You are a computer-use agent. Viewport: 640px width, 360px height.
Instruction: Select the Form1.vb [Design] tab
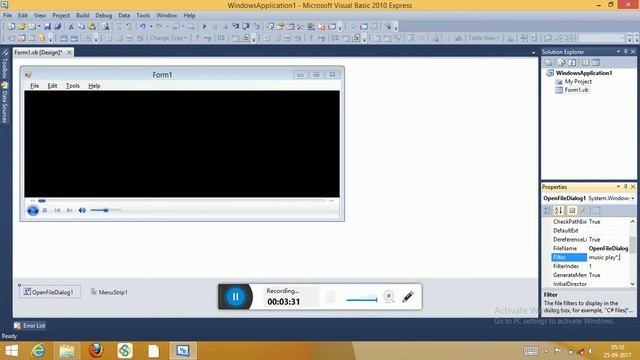point(38,53)
